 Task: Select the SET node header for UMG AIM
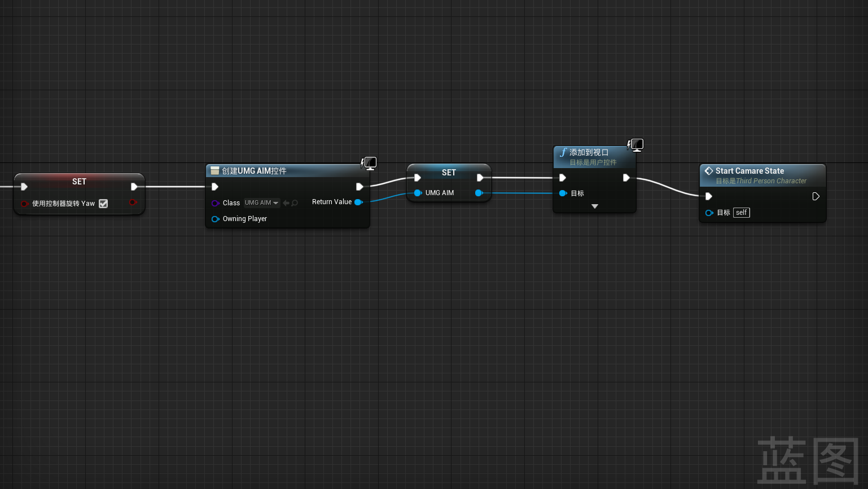tap(449, 173)
